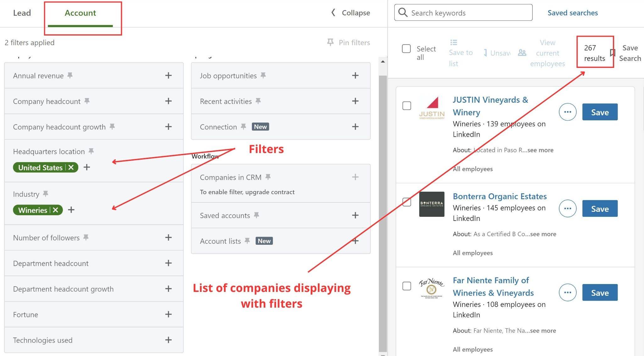Remove the United States location filter
This screenshot has height=356, width=644.
[71, 167]
